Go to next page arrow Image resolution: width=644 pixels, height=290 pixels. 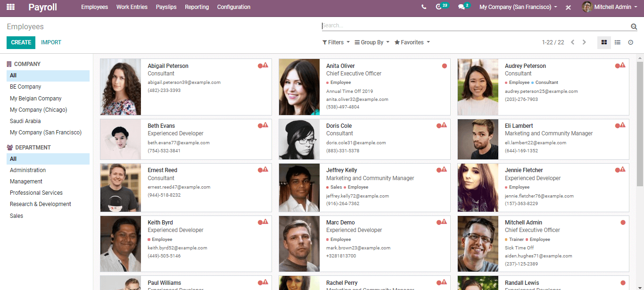(584, 42)
